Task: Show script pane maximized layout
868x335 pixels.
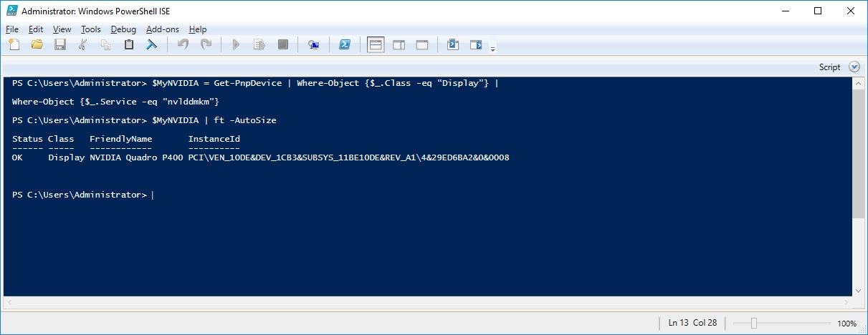Action: 422,45
